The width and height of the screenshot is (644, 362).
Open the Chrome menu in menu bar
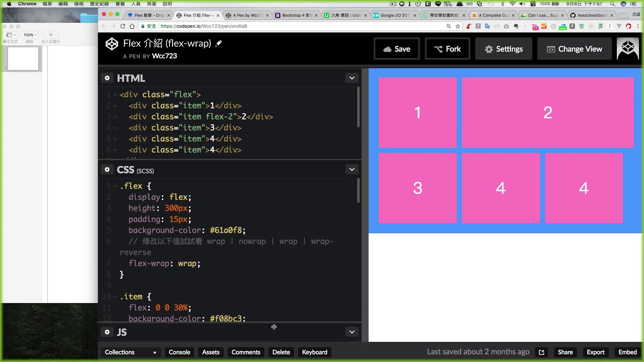coord(27,4)
